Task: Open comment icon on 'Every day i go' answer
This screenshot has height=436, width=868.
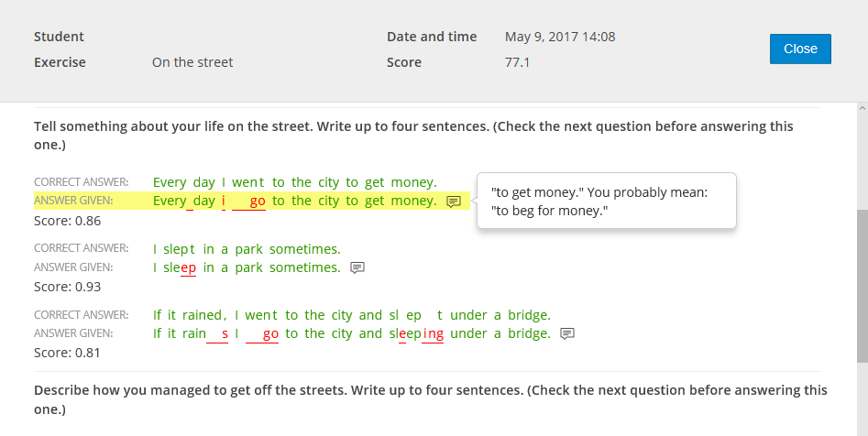Action: click(x=454, y=202)
